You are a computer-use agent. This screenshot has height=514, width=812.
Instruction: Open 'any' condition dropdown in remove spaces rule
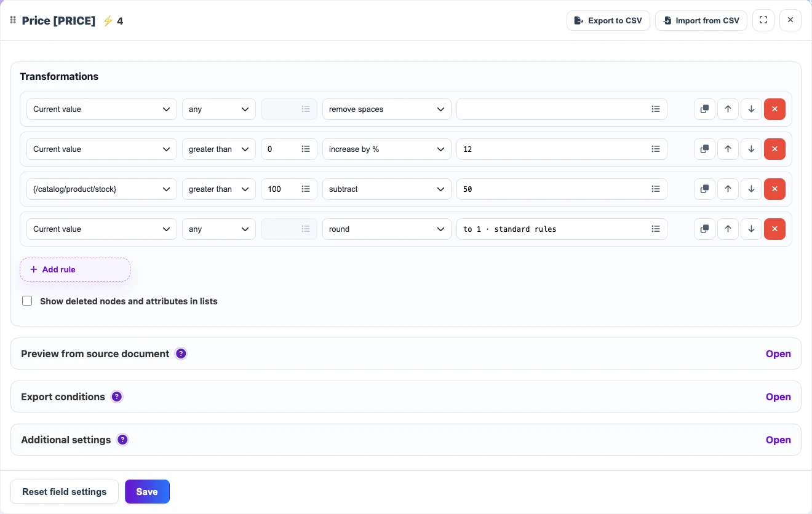218,109
